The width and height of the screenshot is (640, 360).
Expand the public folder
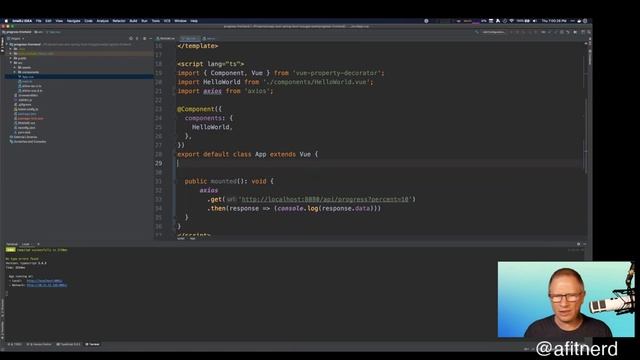pos(11,58)
